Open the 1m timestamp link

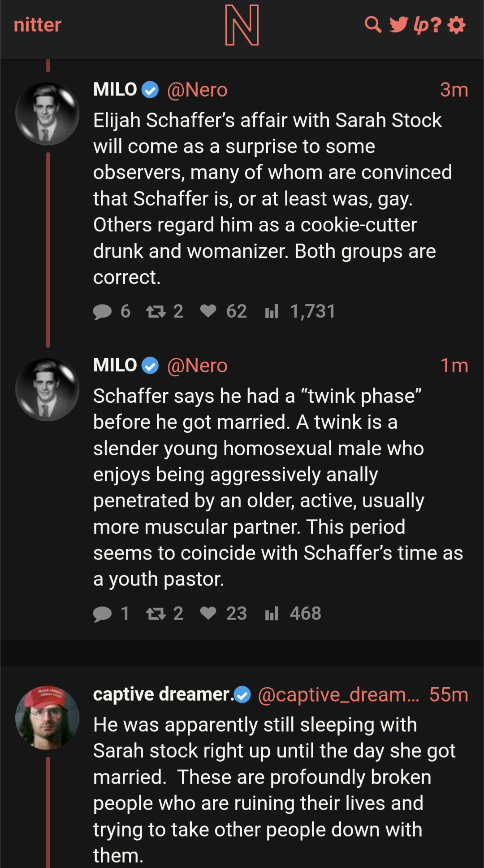click(x=454, y=366)
